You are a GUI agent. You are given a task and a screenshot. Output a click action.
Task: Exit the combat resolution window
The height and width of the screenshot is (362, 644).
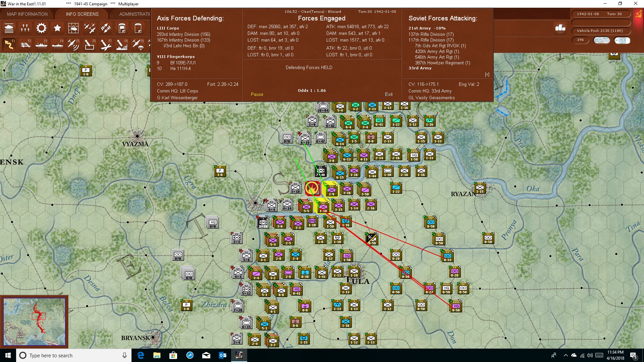389,95
